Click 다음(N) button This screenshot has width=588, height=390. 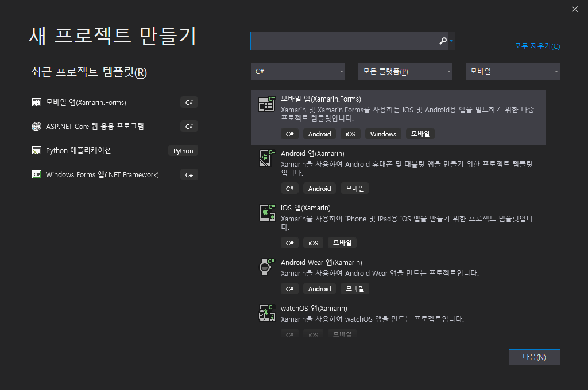535,357
